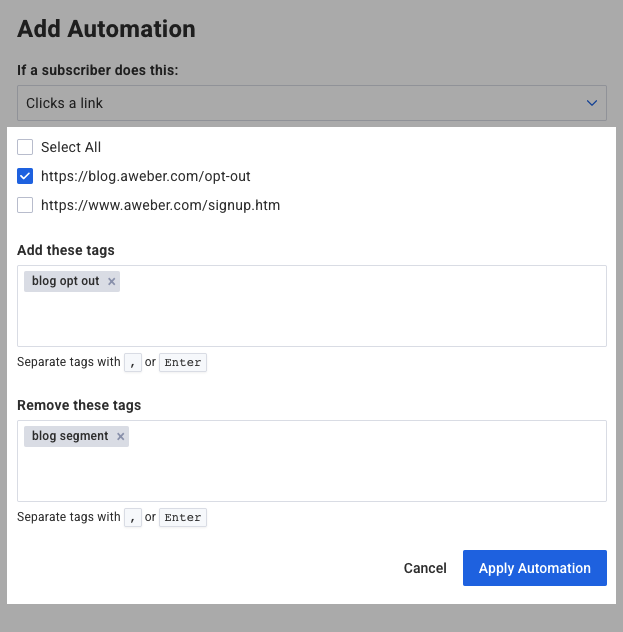Select the 'blog opt out' tag chip text

(65, 282)
